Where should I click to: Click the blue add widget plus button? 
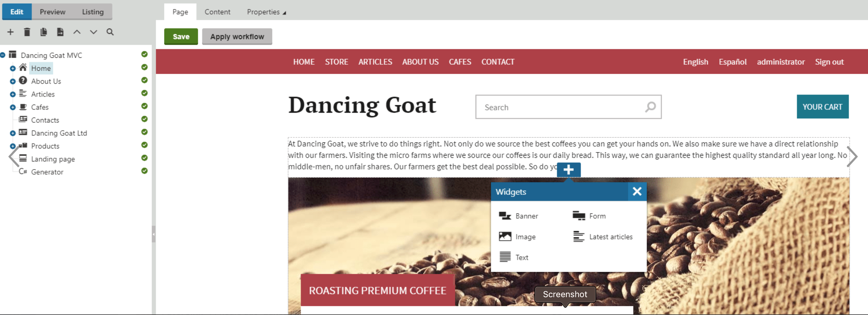click(568, 170)
